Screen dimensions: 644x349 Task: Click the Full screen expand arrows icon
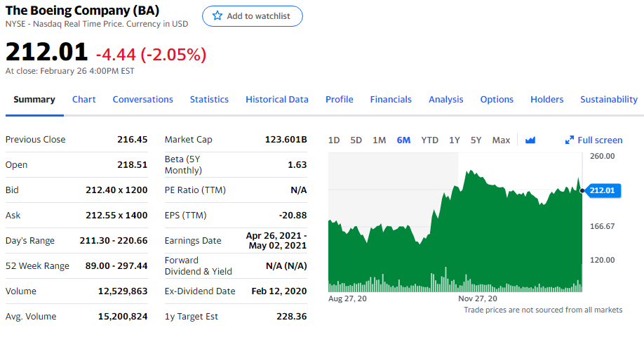point(569,140)
